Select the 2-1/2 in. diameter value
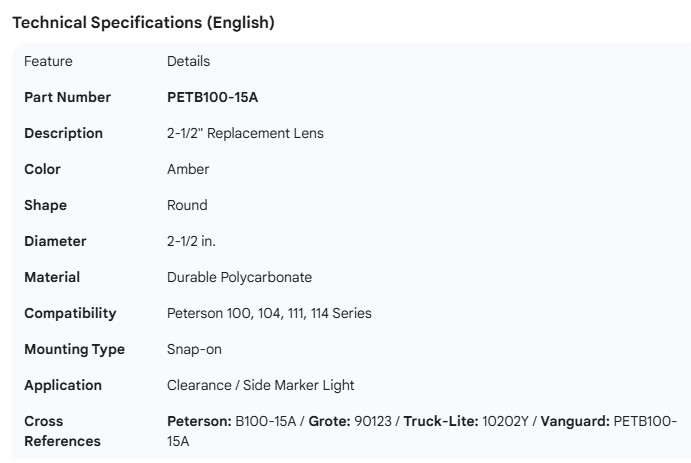The width and height of the screenshot is (691, 463). pos(191,241)
